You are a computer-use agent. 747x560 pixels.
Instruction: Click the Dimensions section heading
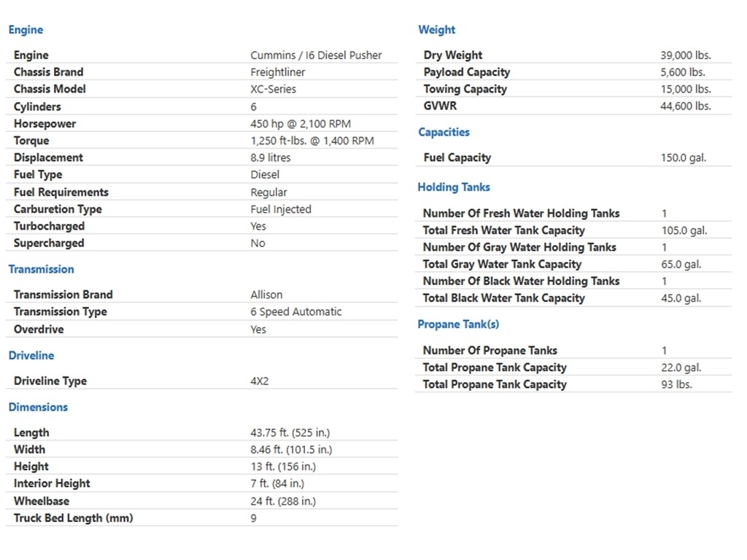pyautogui.click(x=38, y=407)
